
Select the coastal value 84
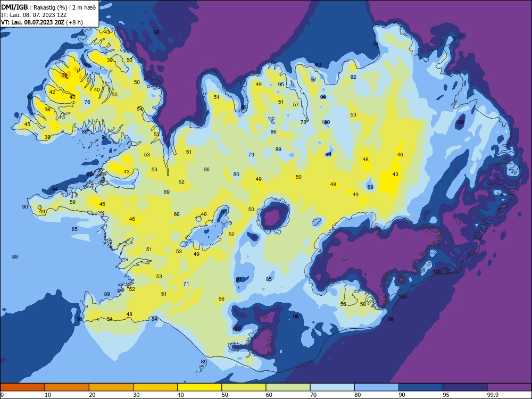coord(154,319)
